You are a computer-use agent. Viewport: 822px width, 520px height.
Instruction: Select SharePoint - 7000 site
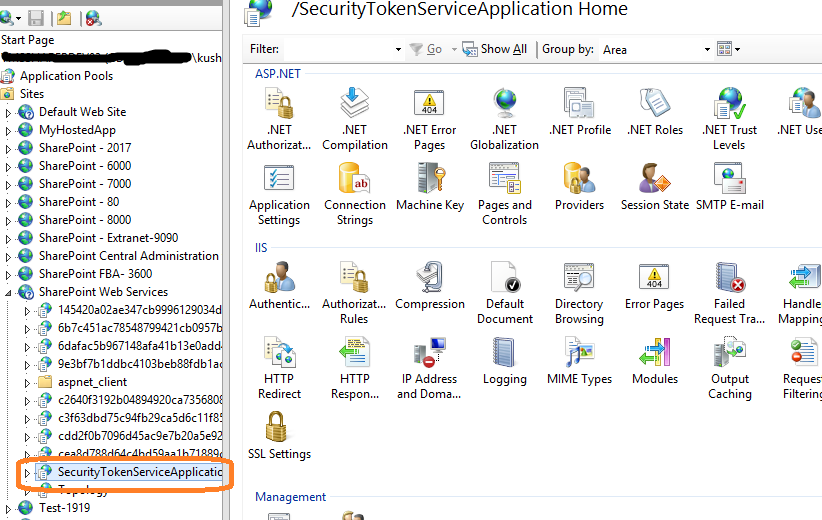coord(85,183)
